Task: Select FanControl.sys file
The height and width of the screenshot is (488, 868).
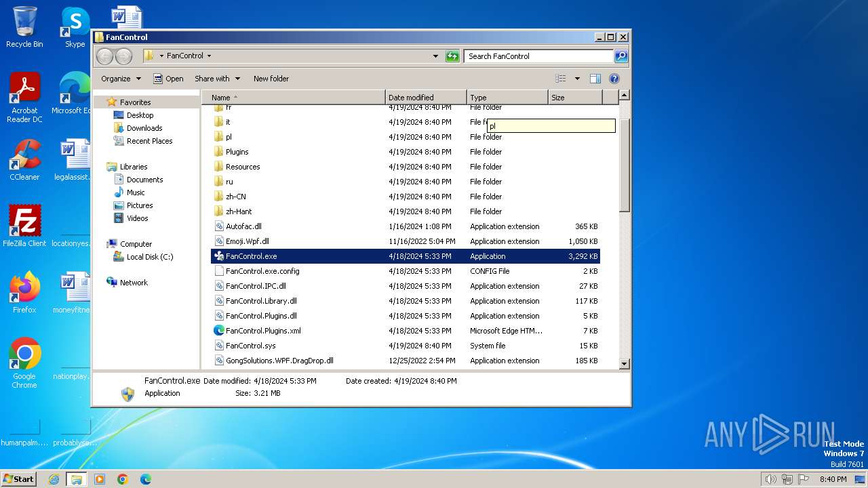Action: [406, 346]
